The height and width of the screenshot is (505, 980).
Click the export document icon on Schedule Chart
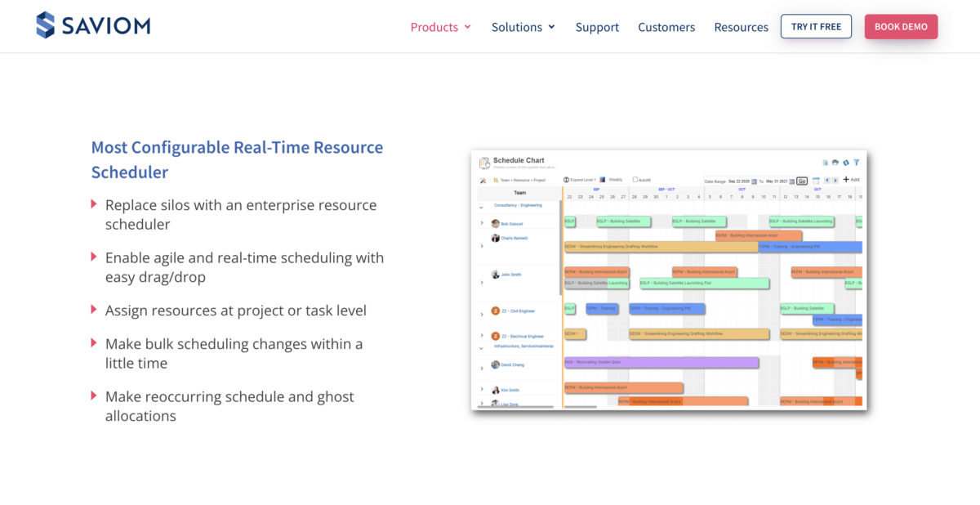tap(826, 163)
